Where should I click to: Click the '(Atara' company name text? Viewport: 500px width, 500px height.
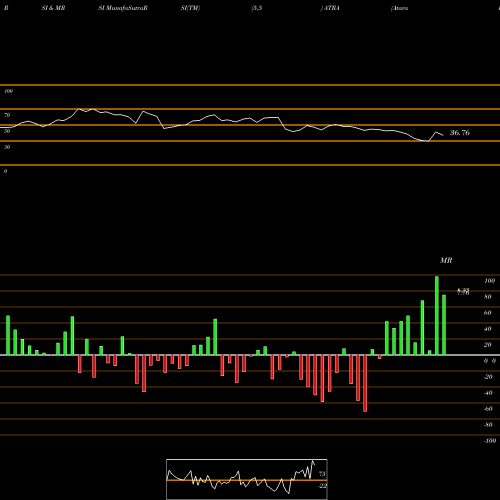pyautogui.click(x=400, y=8)
